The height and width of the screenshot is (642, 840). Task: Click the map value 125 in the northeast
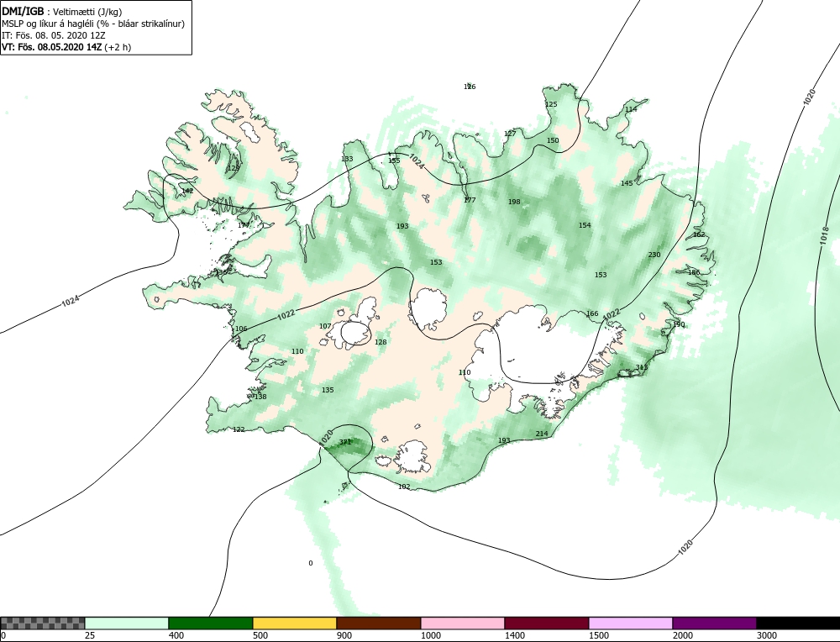tap(551, 104)
